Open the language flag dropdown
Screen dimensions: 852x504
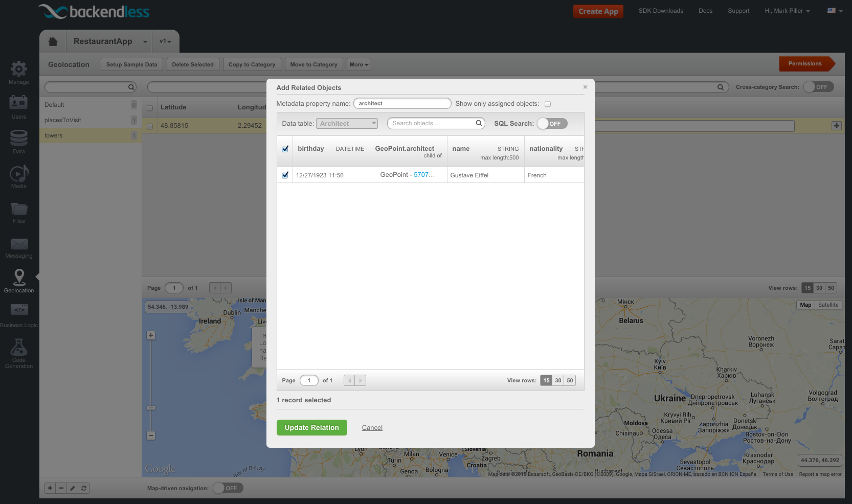click(x=835, y=11)
